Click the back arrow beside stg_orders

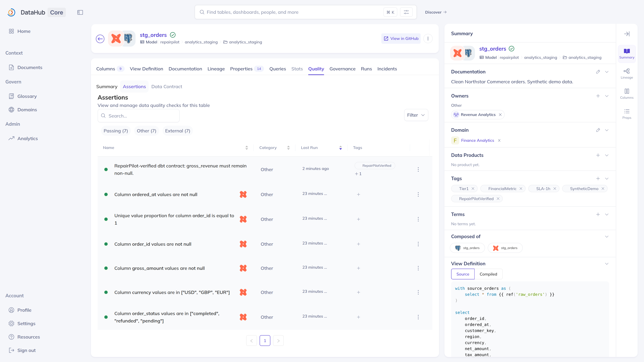[x=100, y=39]
